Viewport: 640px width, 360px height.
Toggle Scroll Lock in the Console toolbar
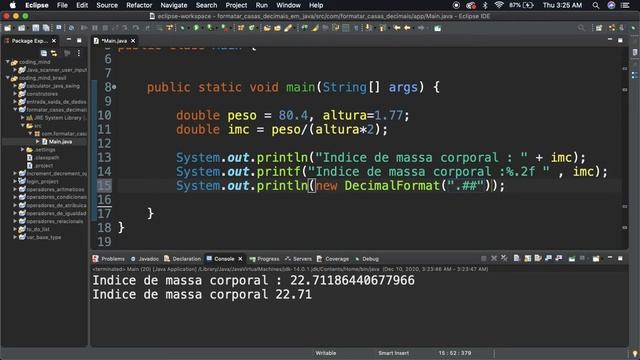pos(527,258)
